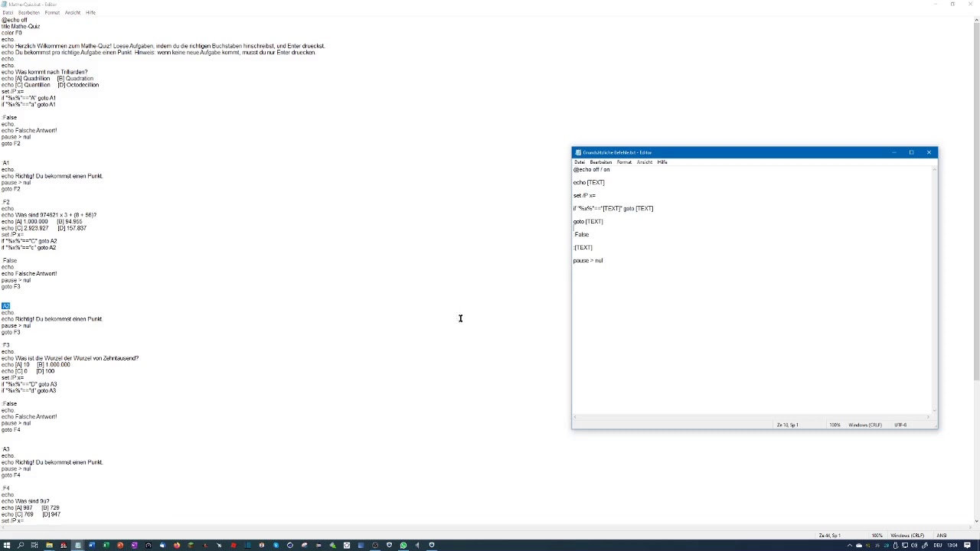Close the Grundsätzliche-Befehle editor window
The width and height of the screenshot is (980, 551).
929,152
